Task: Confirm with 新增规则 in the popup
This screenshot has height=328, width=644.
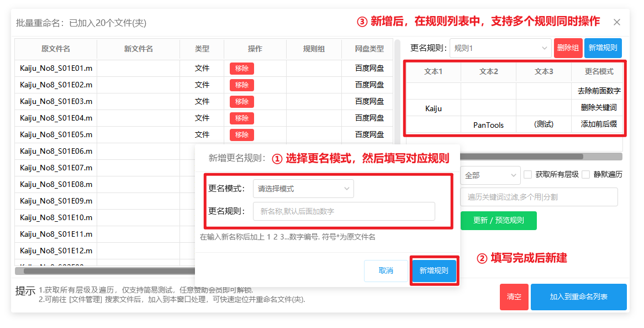Action: pos(434,271)
